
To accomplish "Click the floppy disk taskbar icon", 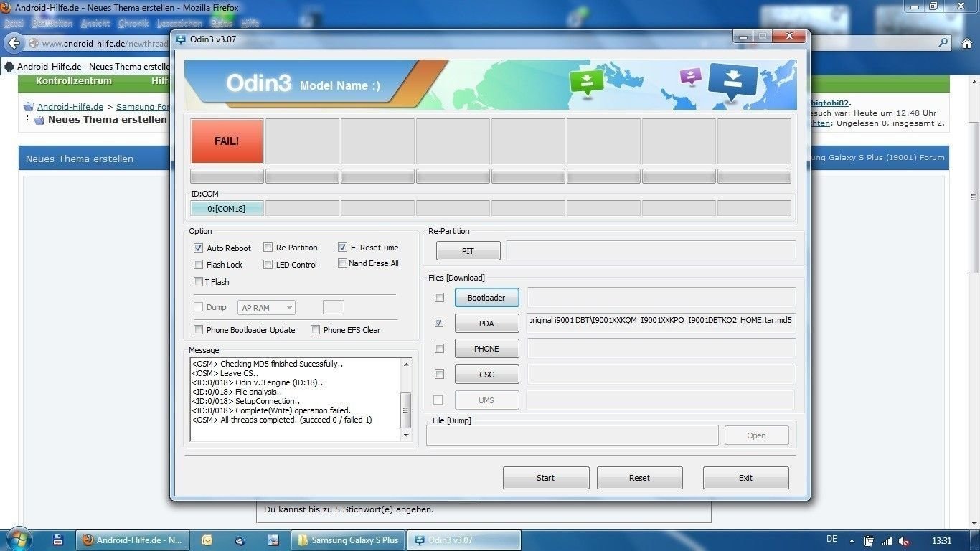I will (58, 540).
